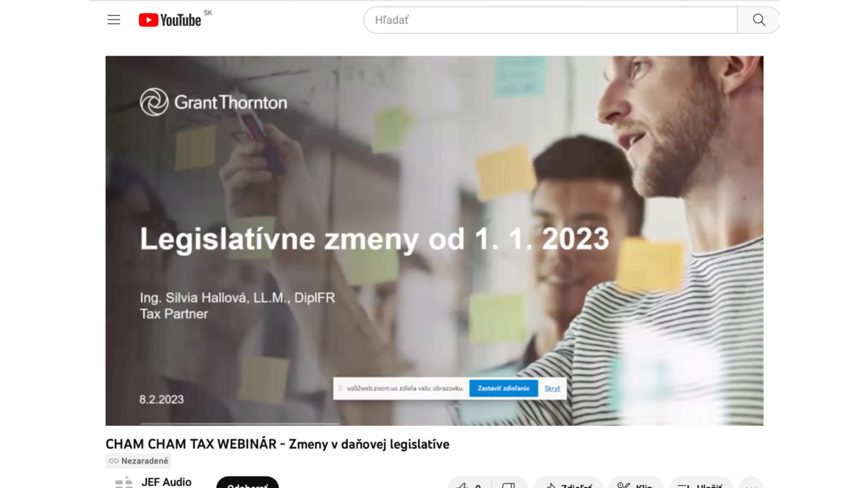Image resolution: width=868 pixels, height=488 pixels.
Task: Create a clip with the Klip scissors
Action: [636, 484]
